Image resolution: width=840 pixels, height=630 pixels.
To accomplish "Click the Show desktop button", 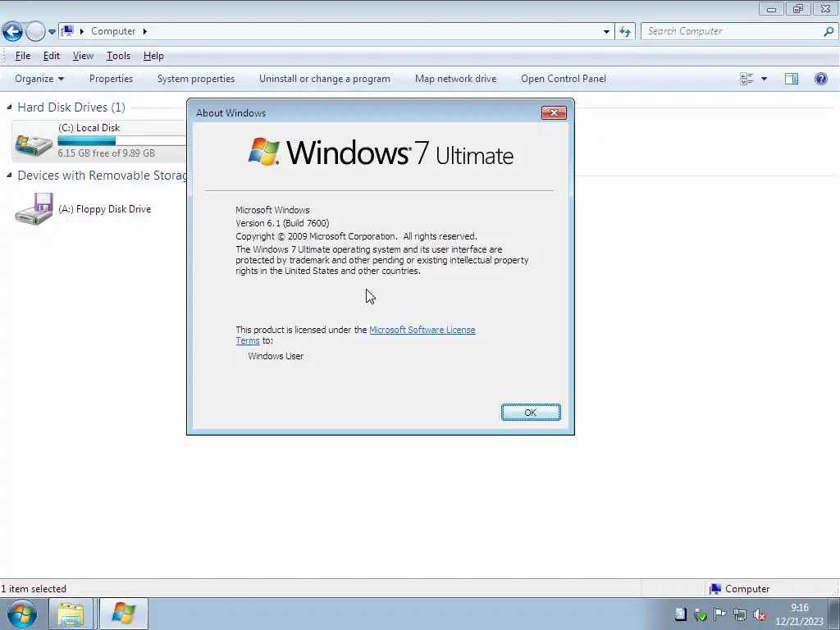I will coord(834,614).
